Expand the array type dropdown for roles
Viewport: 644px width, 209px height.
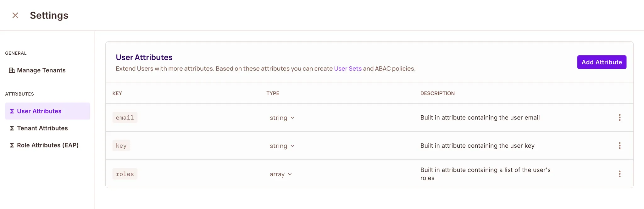click(280, 174)
